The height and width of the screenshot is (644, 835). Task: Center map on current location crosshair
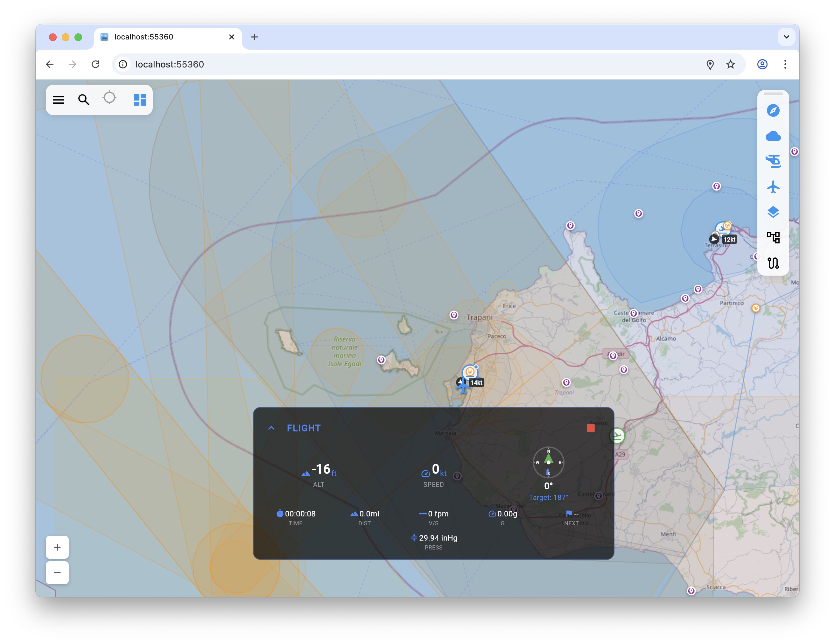click(109, 98)
